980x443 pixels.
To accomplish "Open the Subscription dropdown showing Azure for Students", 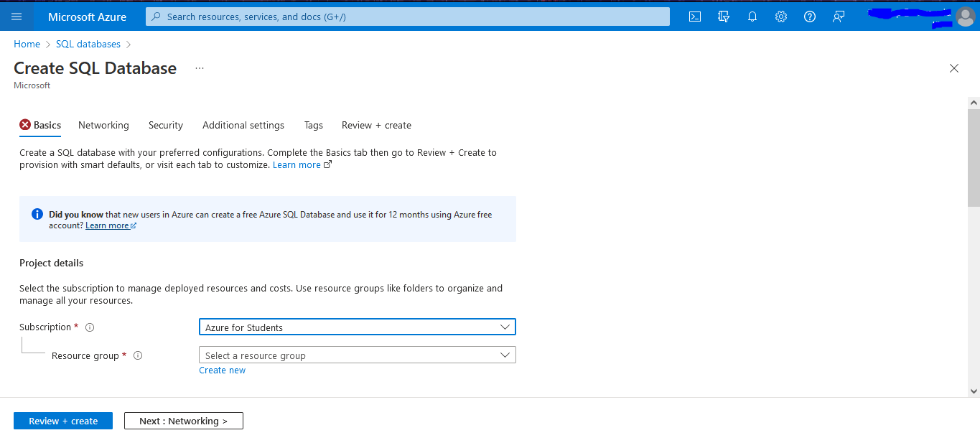I will pyautogui.click(x=357, y=327).
